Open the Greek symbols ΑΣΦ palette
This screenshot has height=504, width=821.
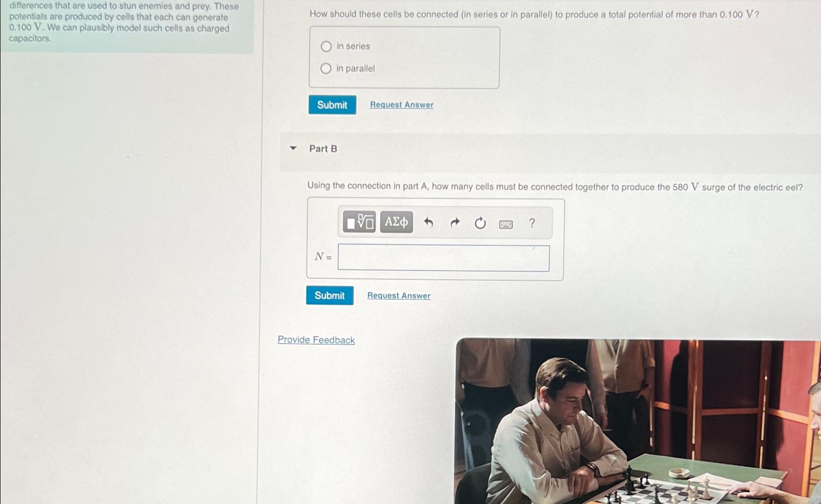pyautogui.click(x=396, y=222)
